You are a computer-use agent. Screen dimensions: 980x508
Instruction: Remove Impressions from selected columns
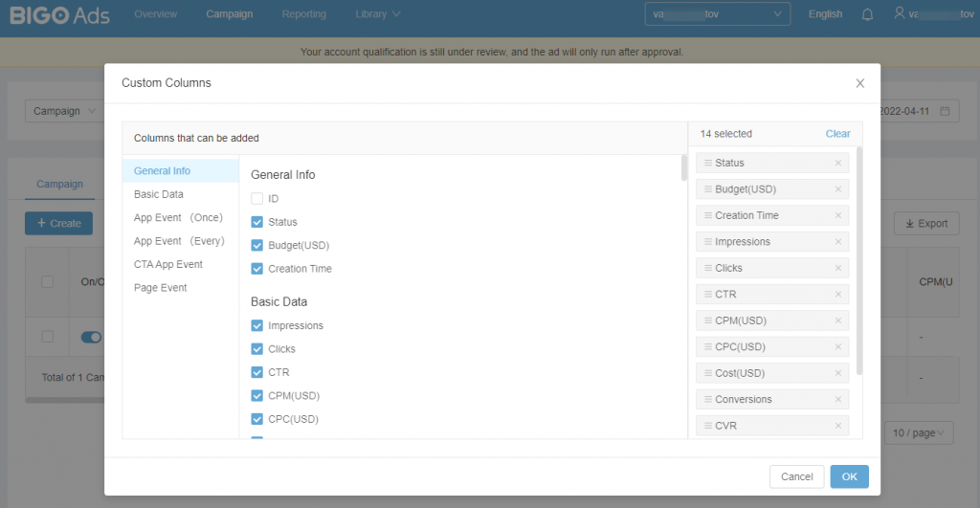pos(837,242)
